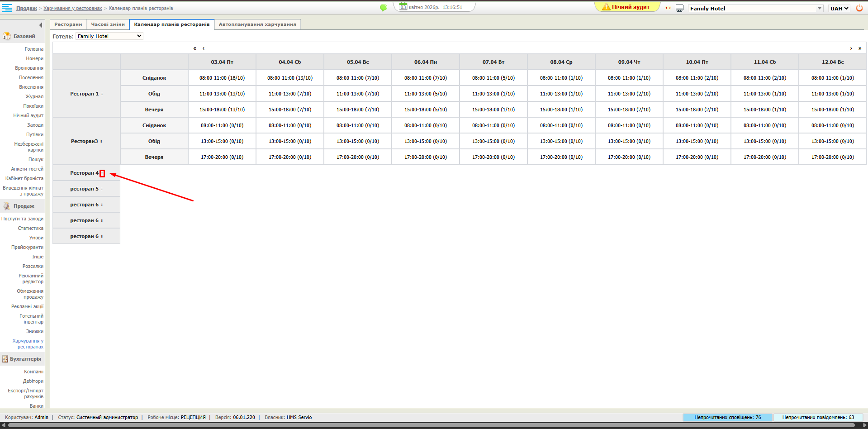
Task: Open the Готель dropdown under the tabs
Action: point(109,36)
